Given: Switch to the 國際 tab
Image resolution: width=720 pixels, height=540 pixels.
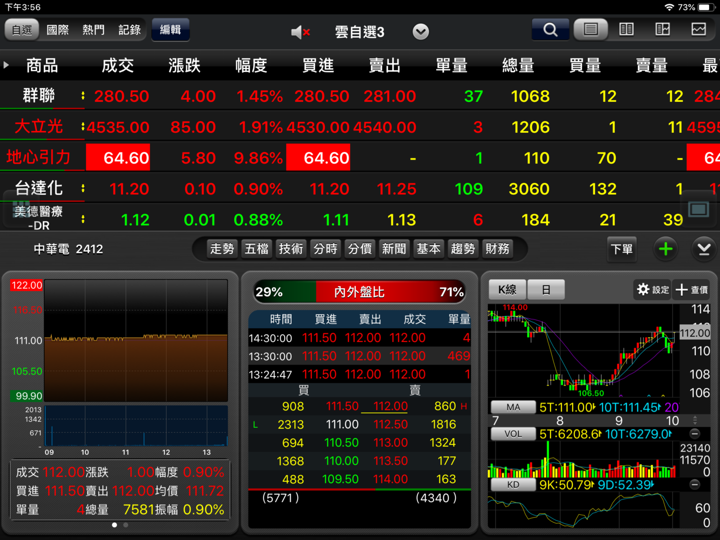Looking at the screenshot, I should tap(58, 30).
